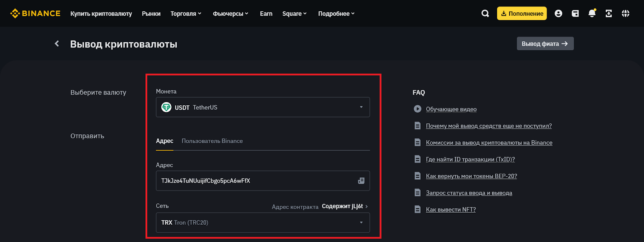Select the Адрес tab
644x242 pixels.
(x=164, y=141)
